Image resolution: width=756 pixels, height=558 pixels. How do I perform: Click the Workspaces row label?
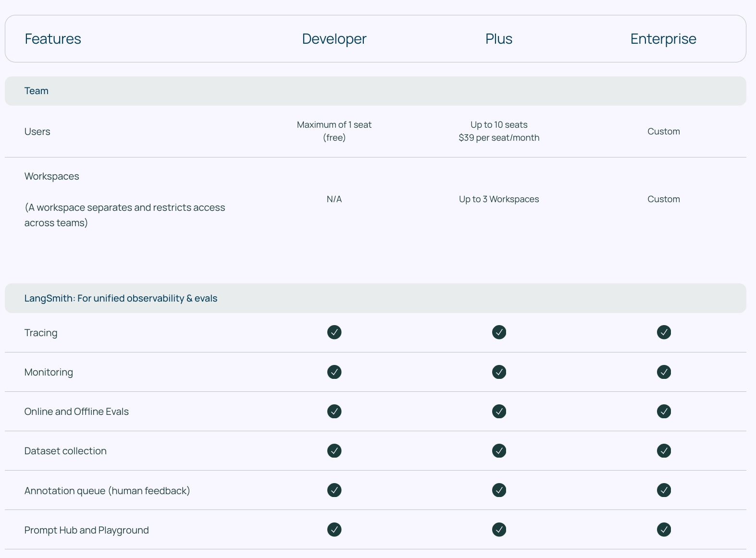[51, 176]
